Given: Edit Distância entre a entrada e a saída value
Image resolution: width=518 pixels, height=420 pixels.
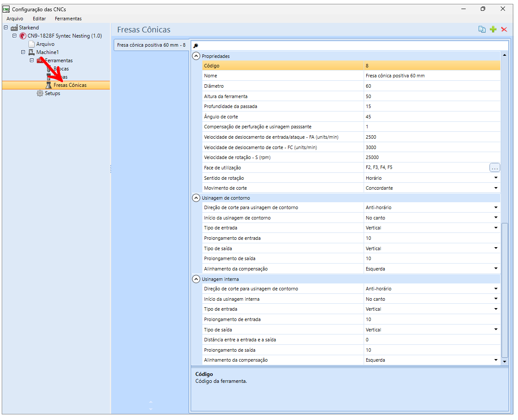Looking at the screenshot, I should coord(432,340).
